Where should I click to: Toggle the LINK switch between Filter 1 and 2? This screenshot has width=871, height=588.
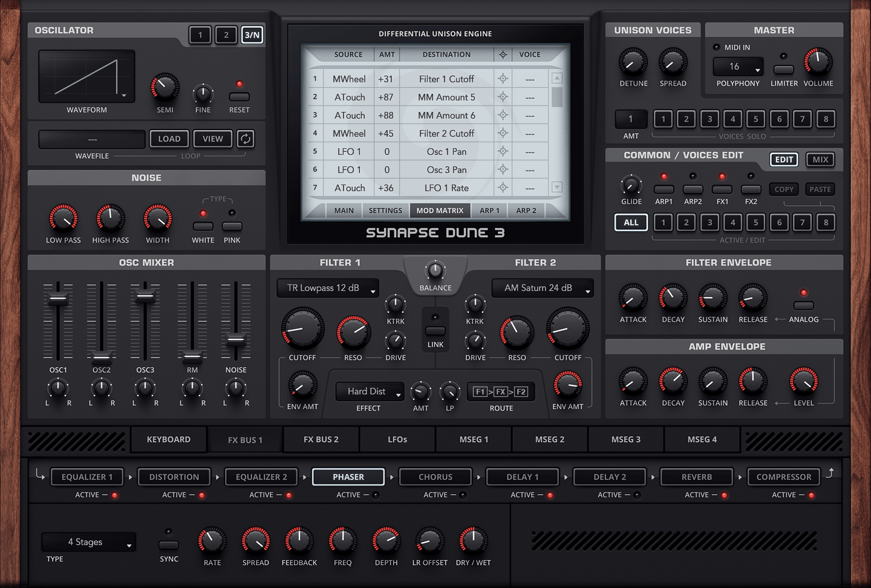click(435, 332)
